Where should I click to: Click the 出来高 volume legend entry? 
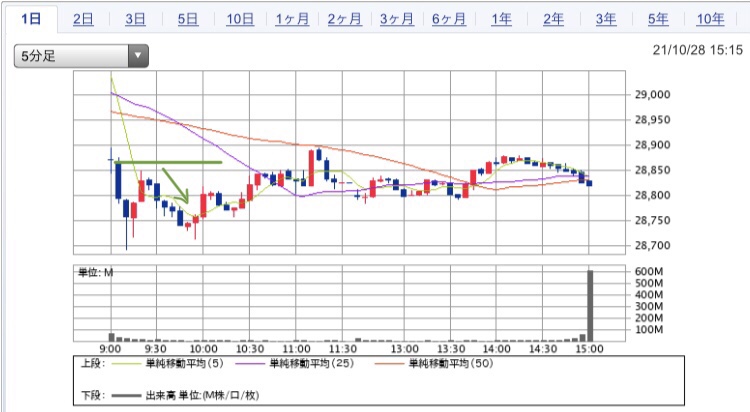coord(202,395)
